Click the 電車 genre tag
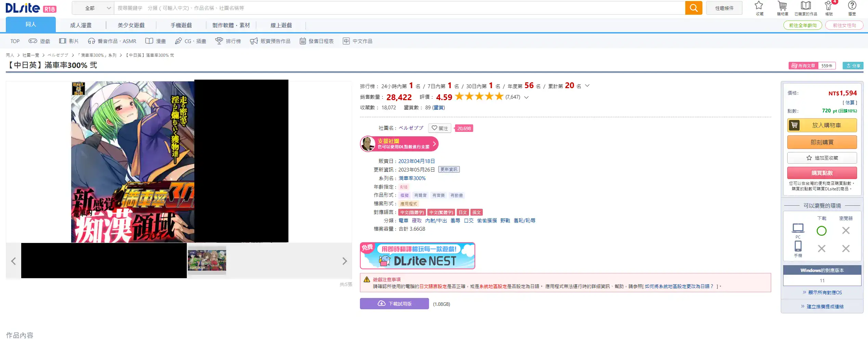868x340 pixels. coord(403,220)
